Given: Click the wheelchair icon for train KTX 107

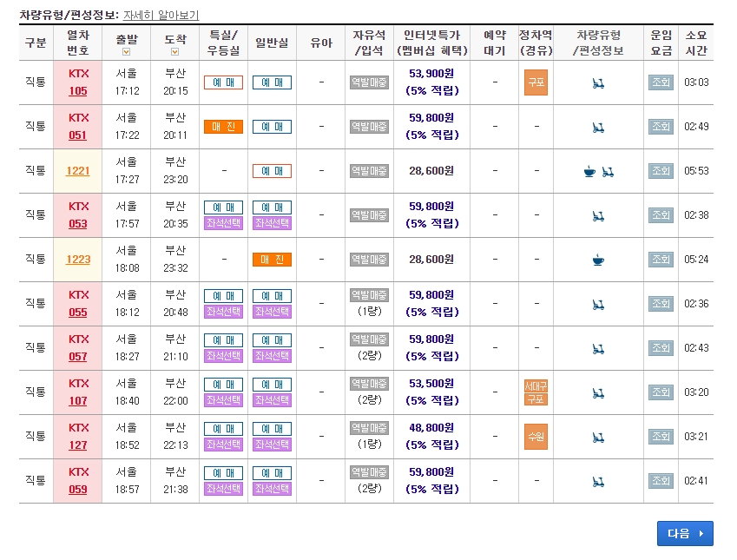Looking at the screenshot, I should 599,392.
